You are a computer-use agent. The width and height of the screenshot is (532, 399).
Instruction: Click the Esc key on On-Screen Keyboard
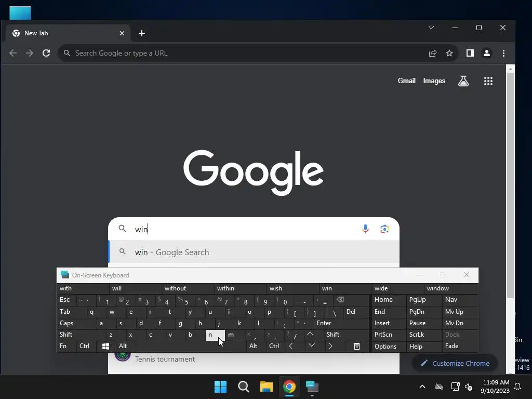point(66,300)
